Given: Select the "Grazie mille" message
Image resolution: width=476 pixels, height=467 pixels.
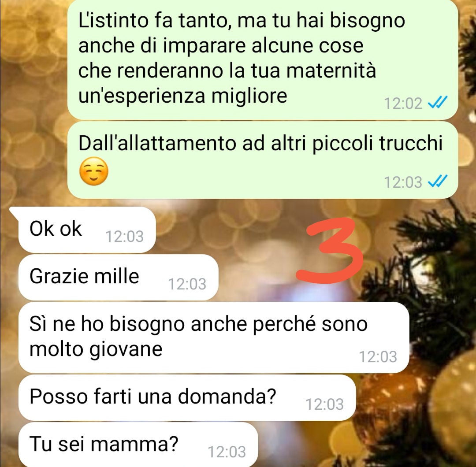Looking at the screenshot, I should 118,277.
